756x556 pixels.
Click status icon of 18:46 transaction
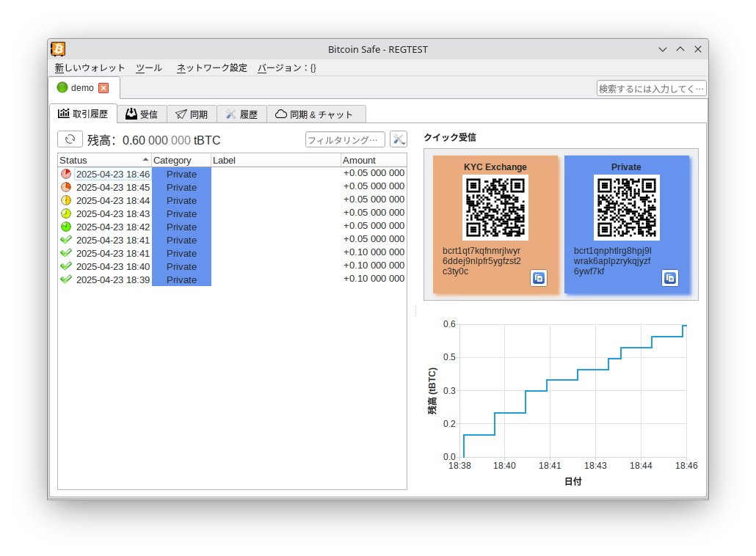(x=66, y=173)
